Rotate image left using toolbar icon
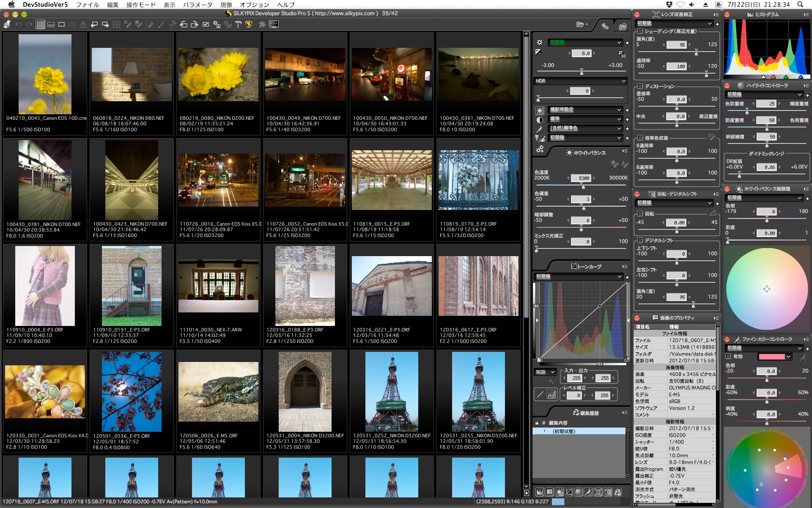Viewport: 812px width, 508px height. tap(184, 25)
